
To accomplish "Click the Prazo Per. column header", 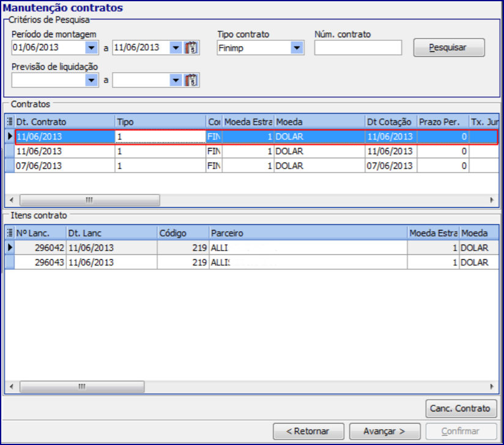I will pyautogui.click(x=443, y=122).
